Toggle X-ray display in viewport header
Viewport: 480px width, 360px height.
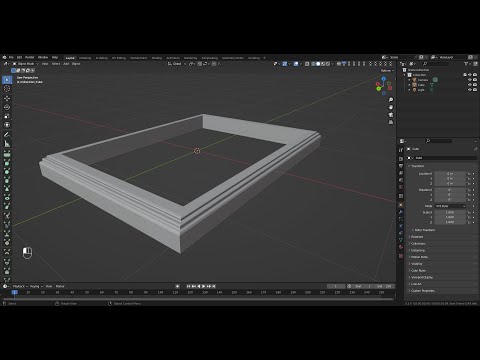coord(307,64)
